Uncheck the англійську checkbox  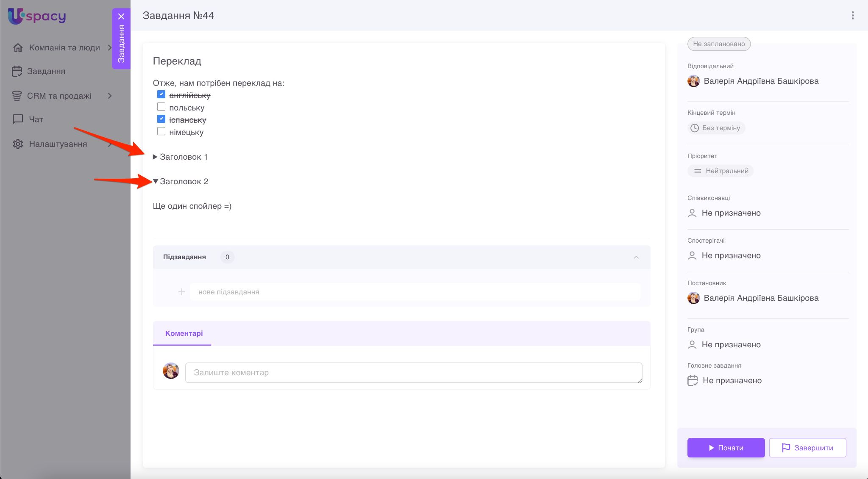[x=161, y=94]
